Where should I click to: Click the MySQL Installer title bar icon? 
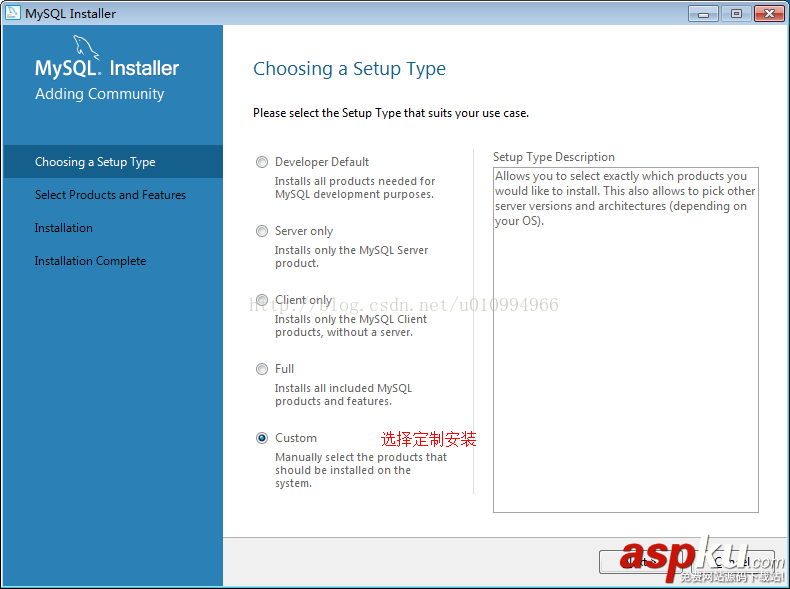(13, 13)
